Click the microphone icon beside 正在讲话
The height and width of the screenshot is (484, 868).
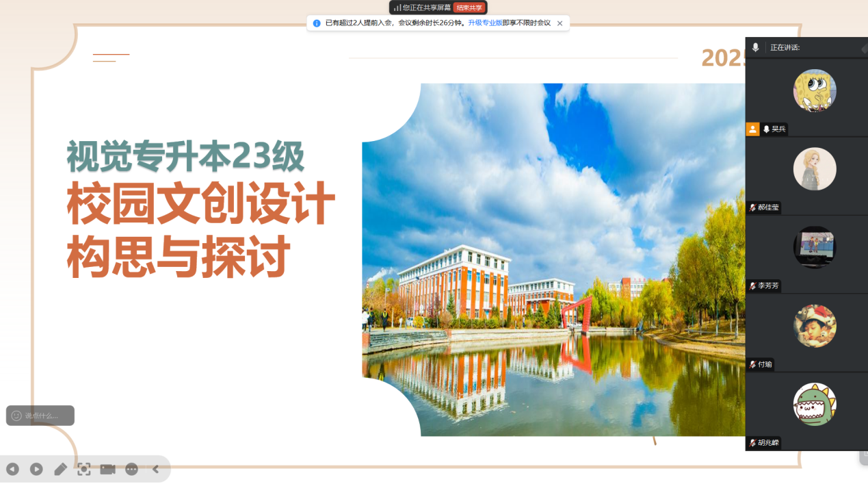coord(755,47)
